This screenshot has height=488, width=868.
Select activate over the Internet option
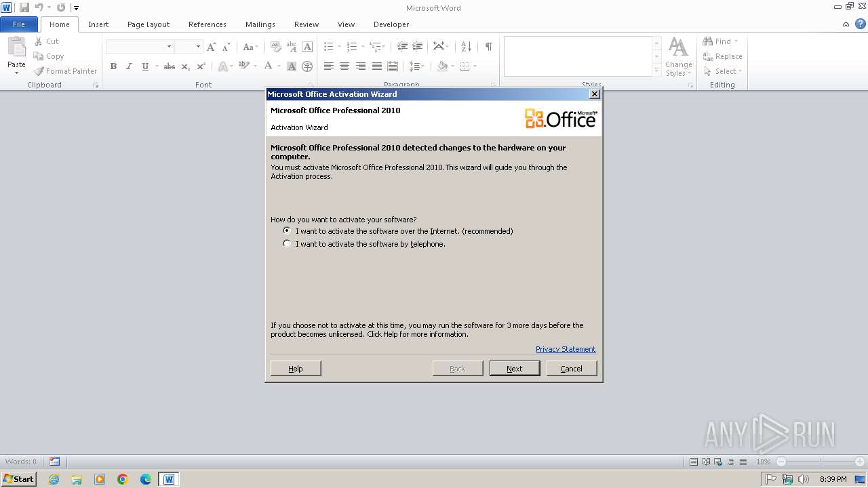click(287, 230)
